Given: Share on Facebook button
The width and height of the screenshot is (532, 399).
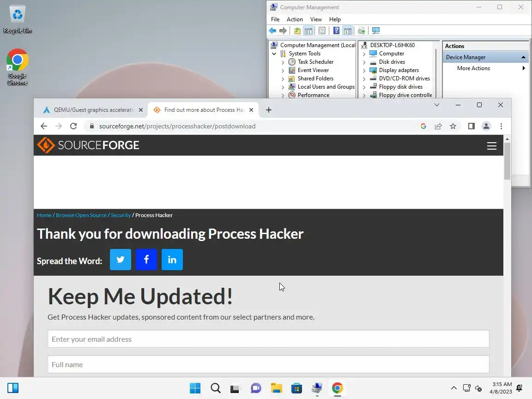Looking at the screenshot, I should click(x=146, y=260).
